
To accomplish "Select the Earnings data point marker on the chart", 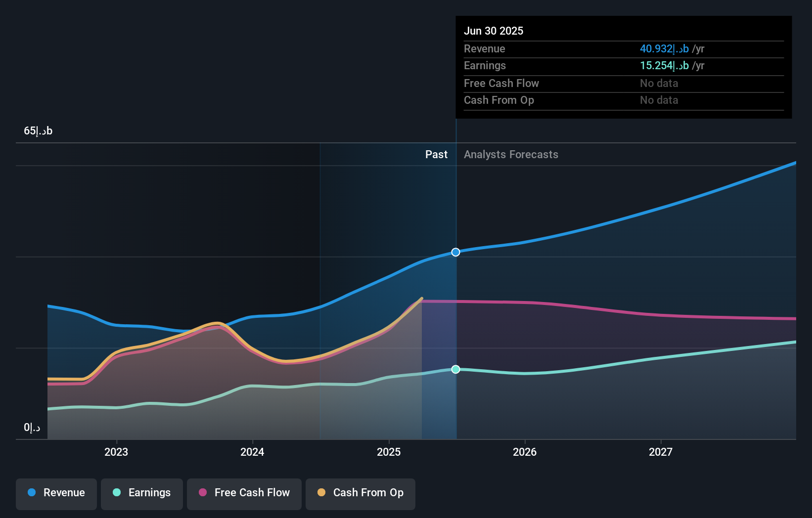I will (454, 369).
